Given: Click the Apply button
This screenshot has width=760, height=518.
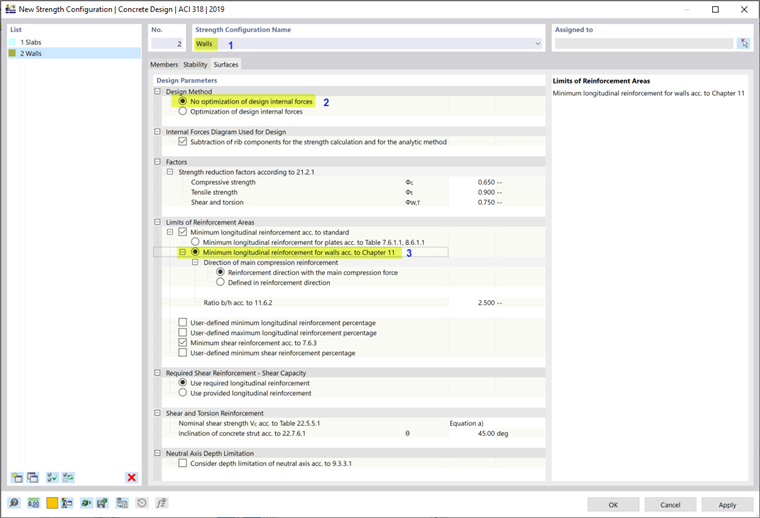Looking at the screenshot, I should 727,504.
